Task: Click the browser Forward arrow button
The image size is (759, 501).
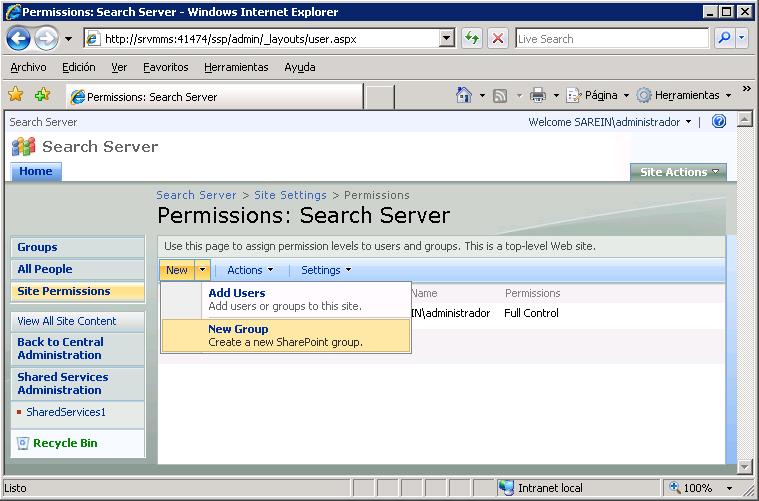Action: [46, 39]
